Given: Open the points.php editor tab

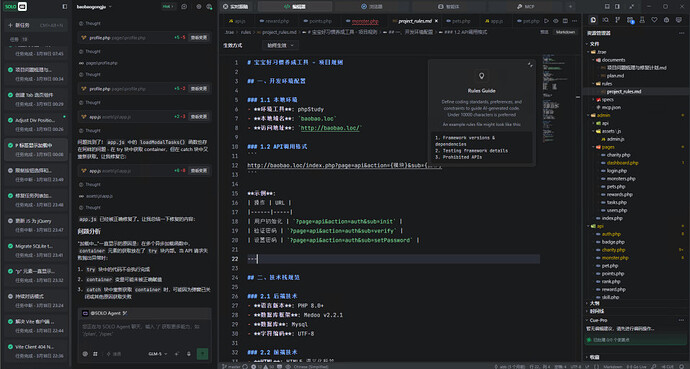Looking at the screenshot, I should click(x=317, y=21).
